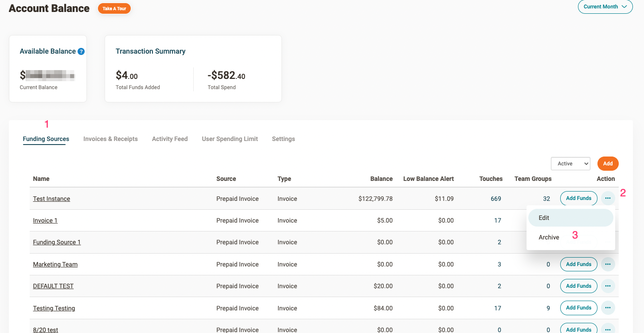
Task: Open three-dot menu for 8/20 test row
Action: [608, 329]
